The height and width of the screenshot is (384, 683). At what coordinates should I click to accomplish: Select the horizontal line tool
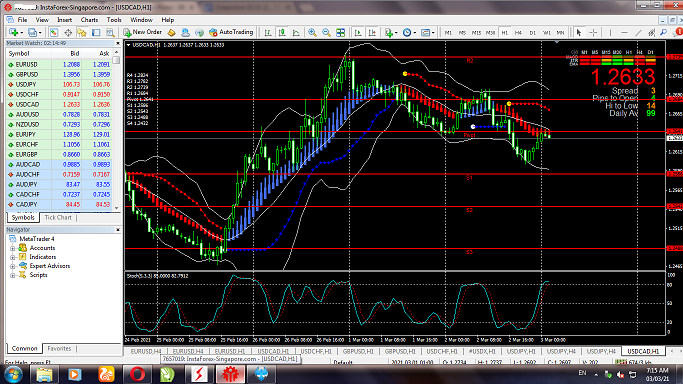tap(624, 33)
